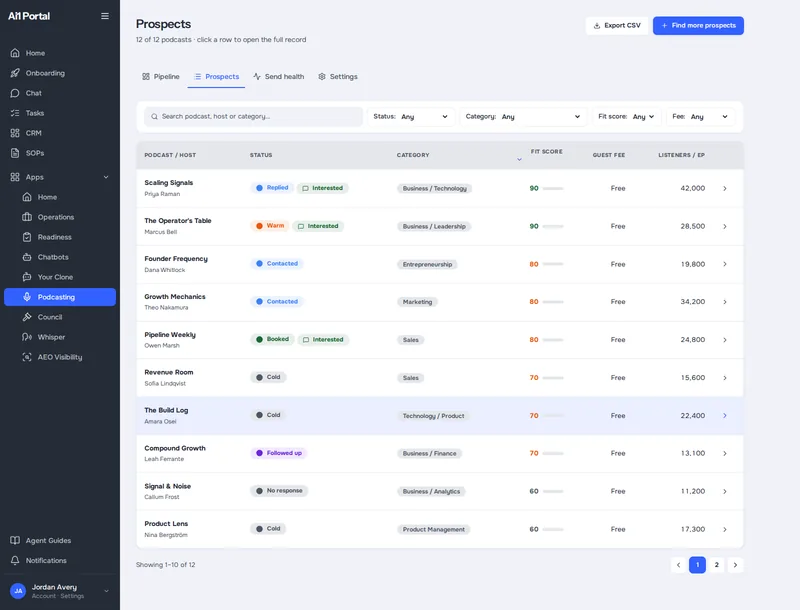The height and width of the screenshot is (610, 800).
Task: Open the Settings tab
Action: pos(338,77)
